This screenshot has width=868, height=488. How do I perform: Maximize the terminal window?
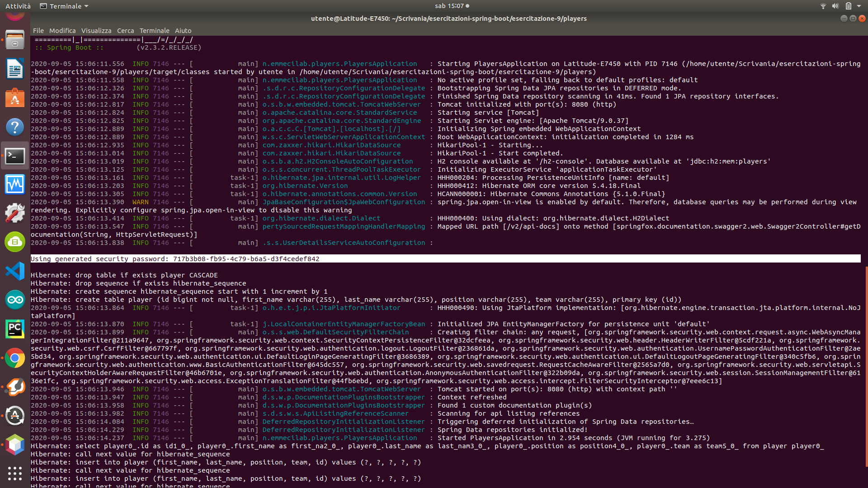click(x=853, y=19)
